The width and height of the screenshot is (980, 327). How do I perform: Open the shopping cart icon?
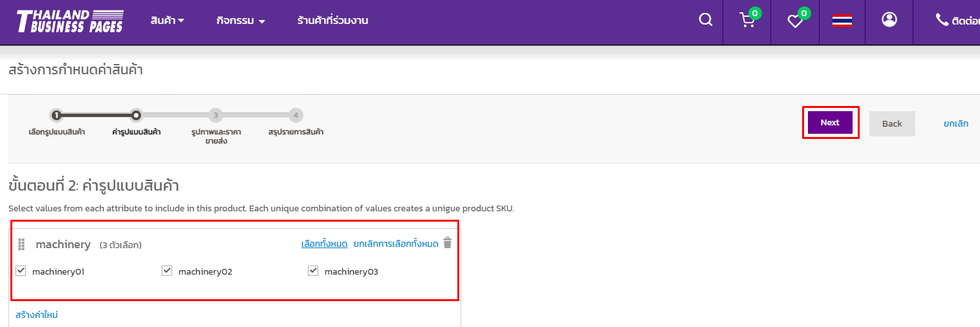point(746,21)
